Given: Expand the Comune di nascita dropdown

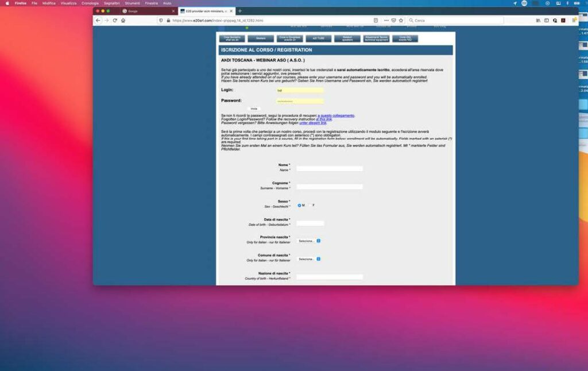Looking at the screenshot, I should (x=310, y=259).
